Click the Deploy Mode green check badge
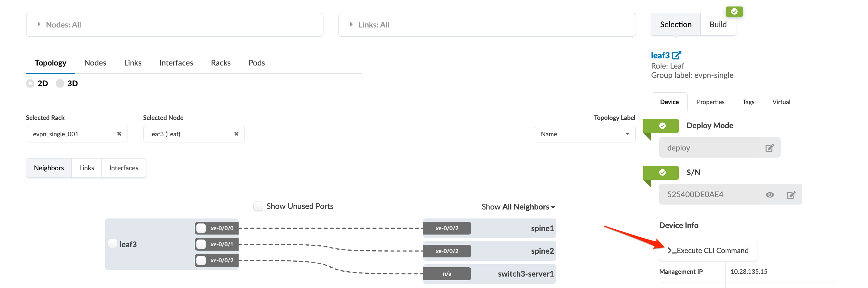The height and width of the screenshot is (288, 868). 662,126
